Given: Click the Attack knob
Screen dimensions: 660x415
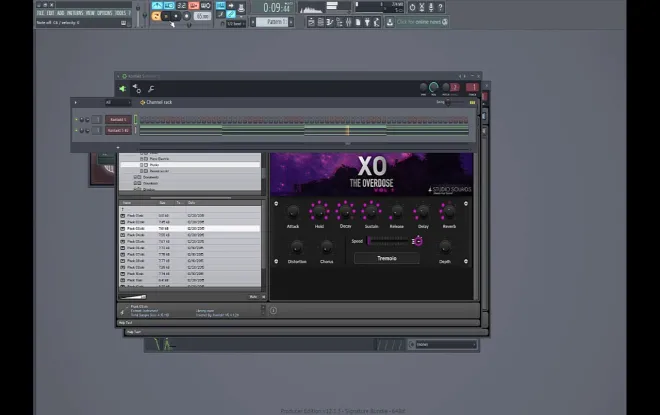Looking at the screenshot, I should point(293,213).
